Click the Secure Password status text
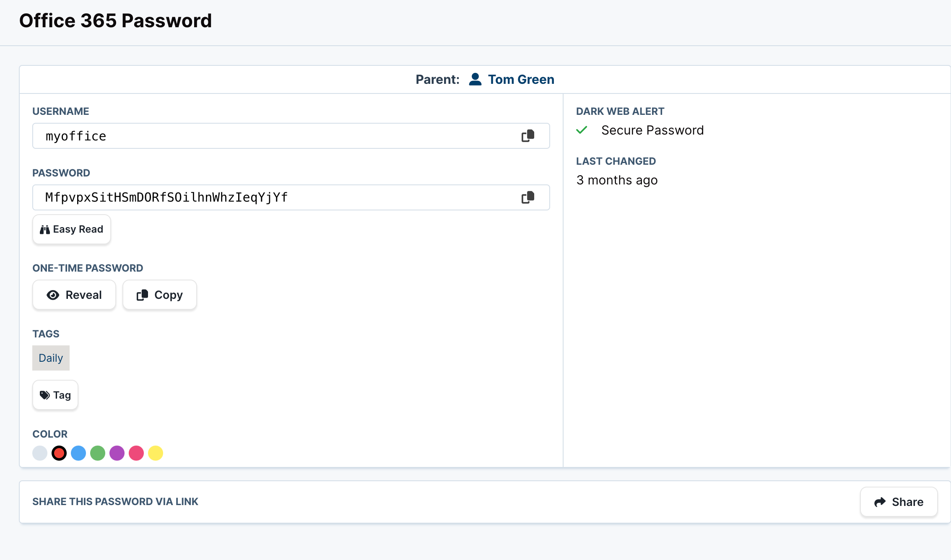Screen dimensions: 951x560 (x=652, y=130)
